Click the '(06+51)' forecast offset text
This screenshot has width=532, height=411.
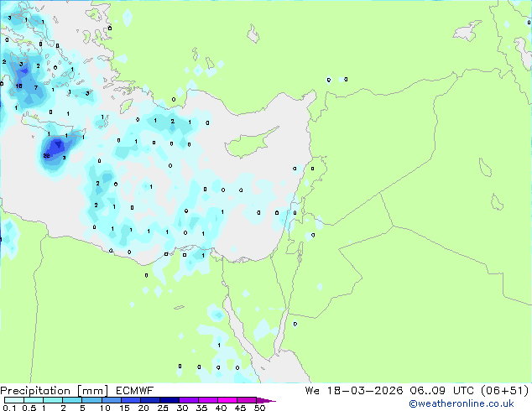pos(505,390)
